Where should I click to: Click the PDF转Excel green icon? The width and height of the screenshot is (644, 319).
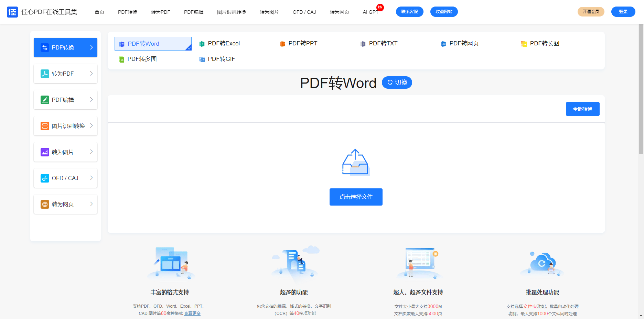pos(202,44)
